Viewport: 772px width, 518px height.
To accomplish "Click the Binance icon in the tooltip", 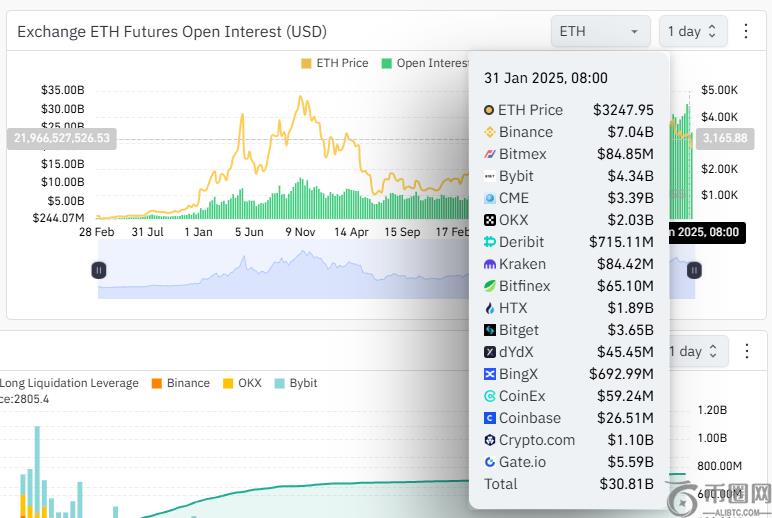I will click(489, 132).
